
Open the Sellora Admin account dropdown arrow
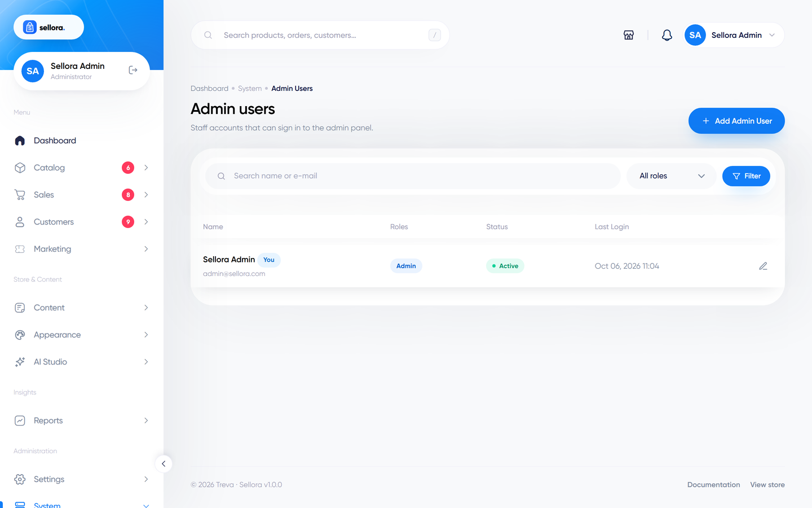tap(772, 35)
